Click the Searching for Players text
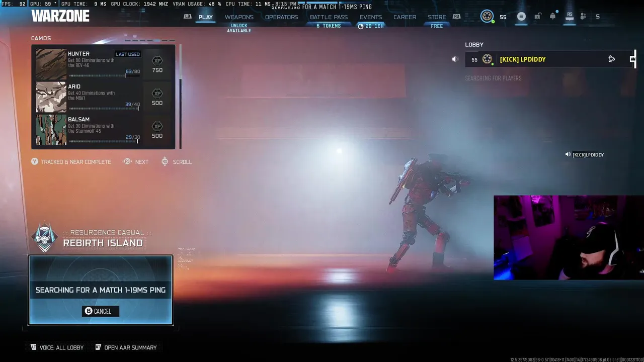644x362 pixels. [493, 78]
